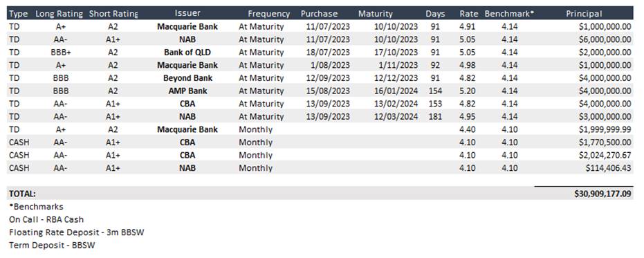Screen dimensions: 644x258
Task: Select the BBB+ long rating cell
Action: 60,52
